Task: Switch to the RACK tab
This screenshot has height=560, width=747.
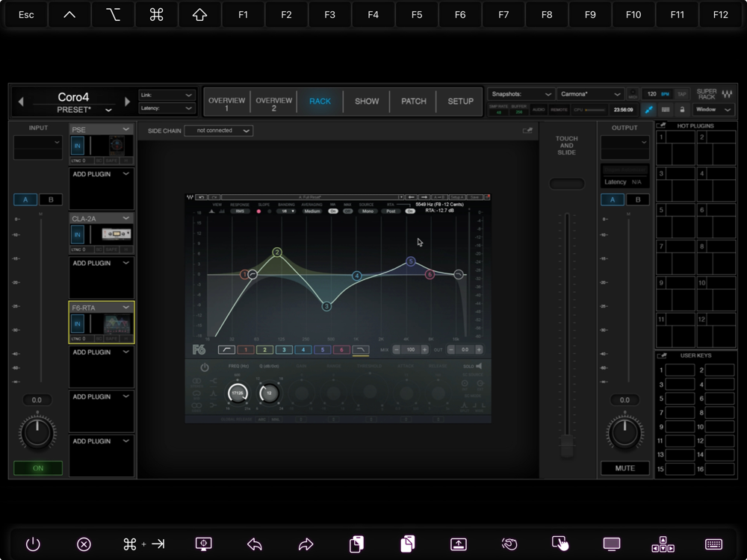Action: tap(320, 102)
